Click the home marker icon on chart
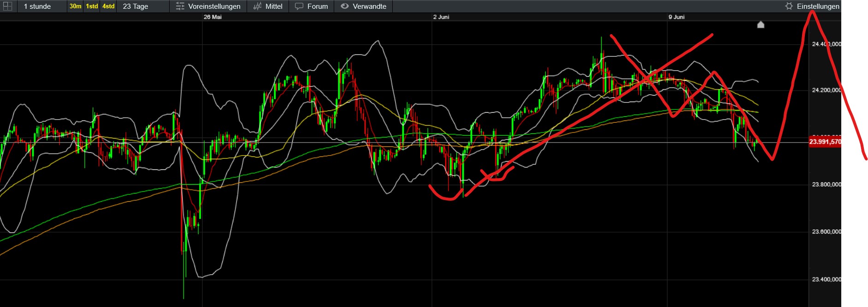This screenshot has width=868, height=307. tap(761, 24)
